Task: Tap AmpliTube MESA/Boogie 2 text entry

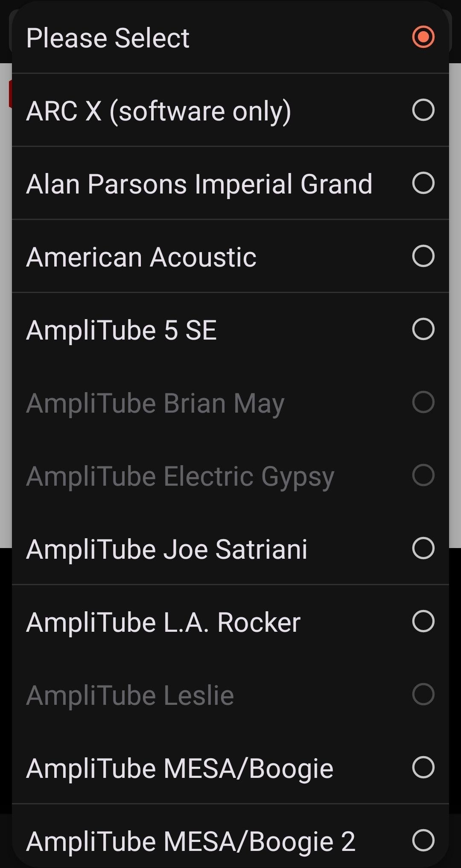Action: coord(190,842)
